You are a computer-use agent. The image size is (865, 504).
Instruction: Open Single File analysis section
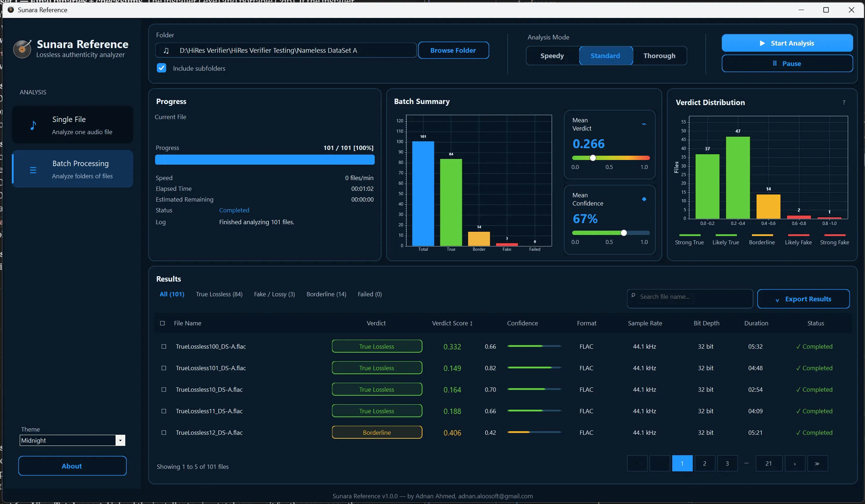(73, 125)
